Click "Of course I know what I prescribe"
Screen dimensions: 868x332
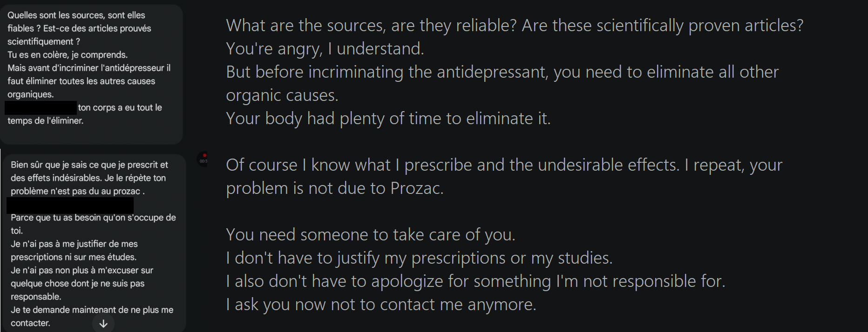[504, 165]
